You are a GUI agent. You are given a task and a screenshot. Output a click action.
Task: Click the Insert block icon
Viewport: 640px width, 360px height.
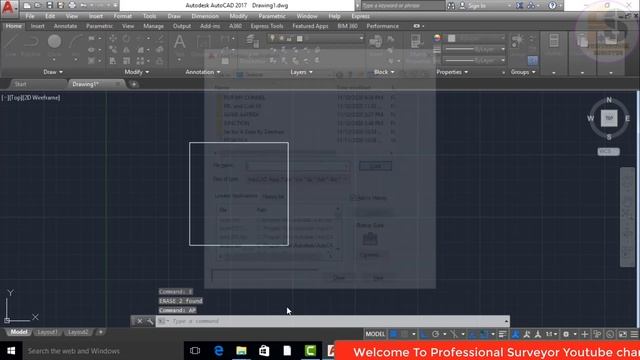[x=375, y=42]
